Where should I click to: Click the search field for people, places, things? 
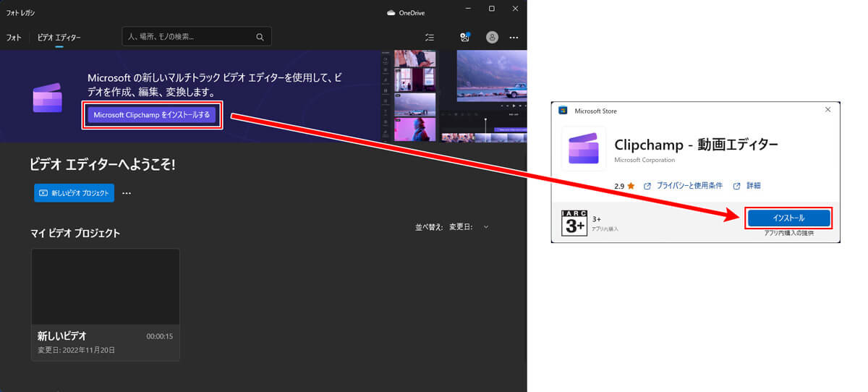pos(197,36)
